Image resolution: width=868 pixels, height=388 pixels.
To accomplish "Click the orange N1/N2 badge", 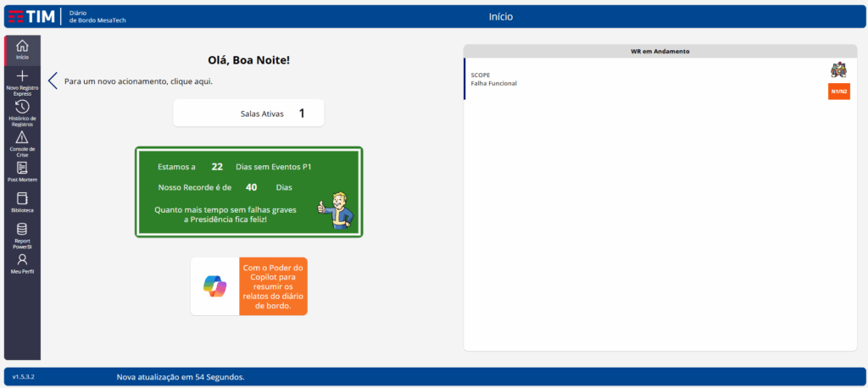I will [838, 91].
